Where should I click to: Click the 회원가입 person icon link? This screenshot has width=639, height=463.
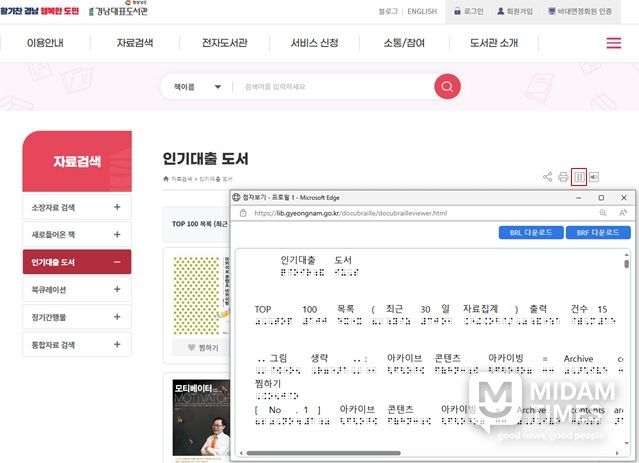point(515,11)
